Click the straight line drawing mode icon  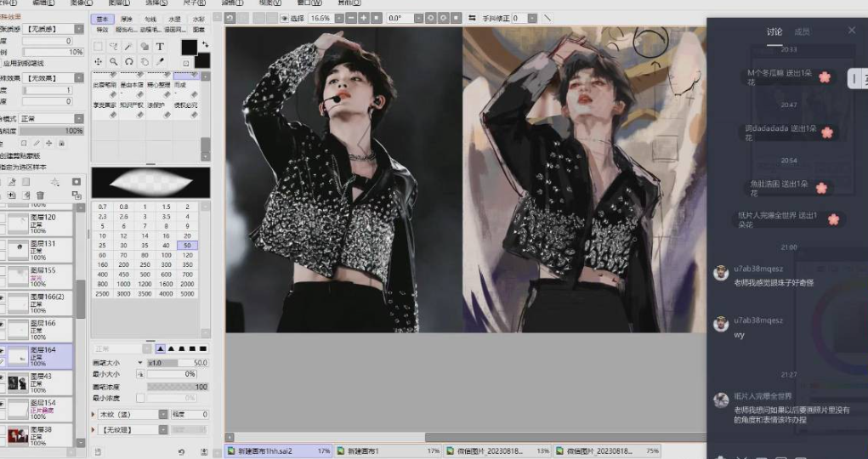pyautogui.click(x=547, y=18)
